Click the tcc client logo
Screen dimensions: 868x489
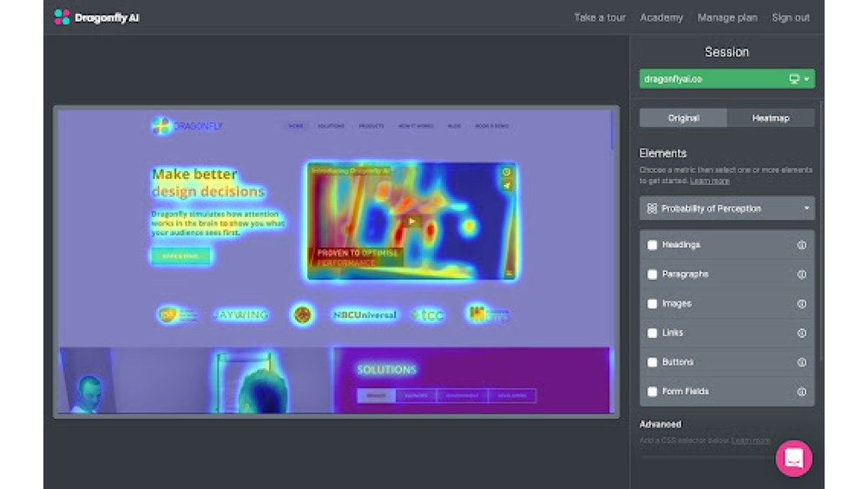pyautogui.click(x=427, y=315)
